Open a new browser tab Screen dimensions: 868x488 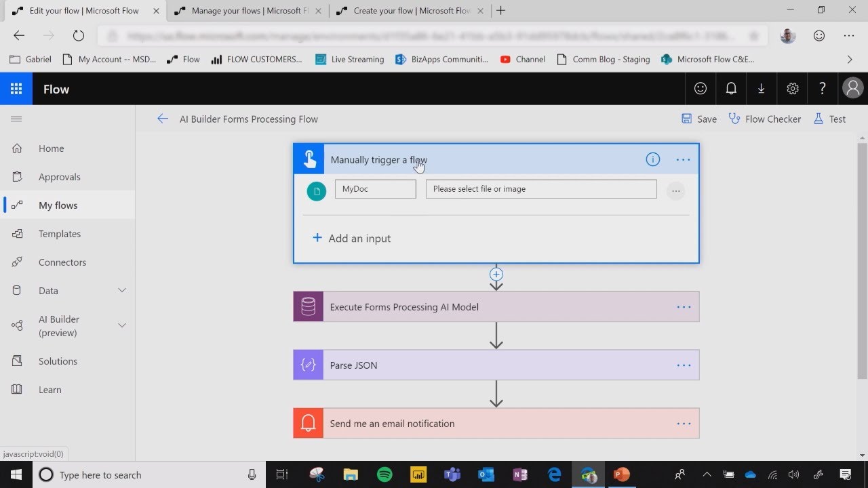(501, 10)
